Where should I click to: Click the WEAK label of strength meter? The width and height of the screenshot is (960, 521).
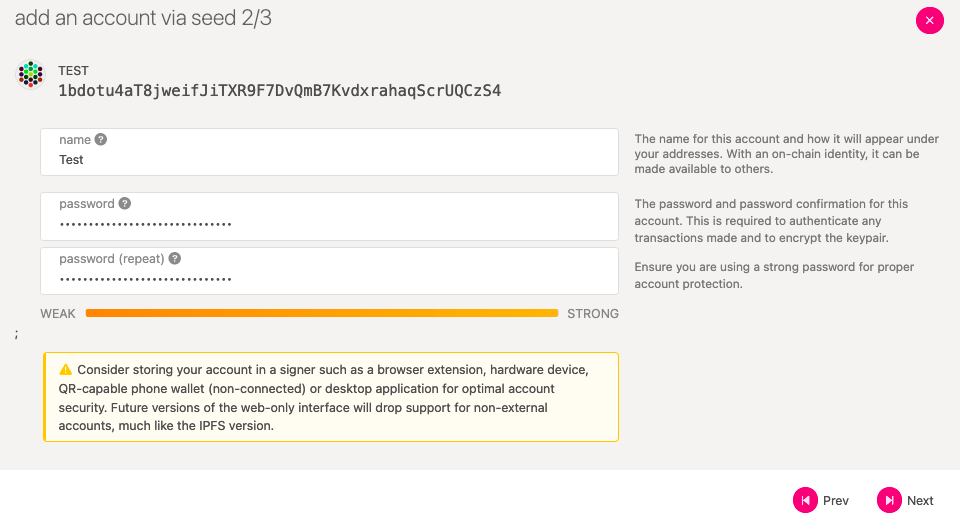coord(58,313)
